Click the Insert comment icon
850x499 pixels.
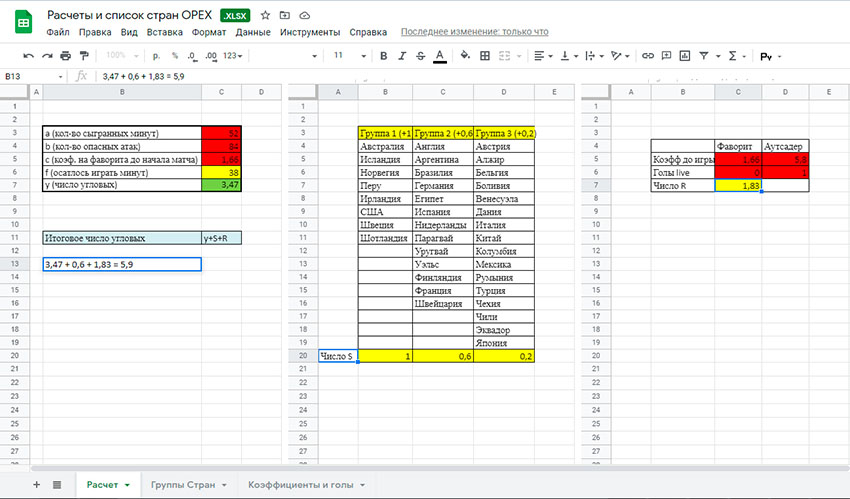(x=666, y=56)
